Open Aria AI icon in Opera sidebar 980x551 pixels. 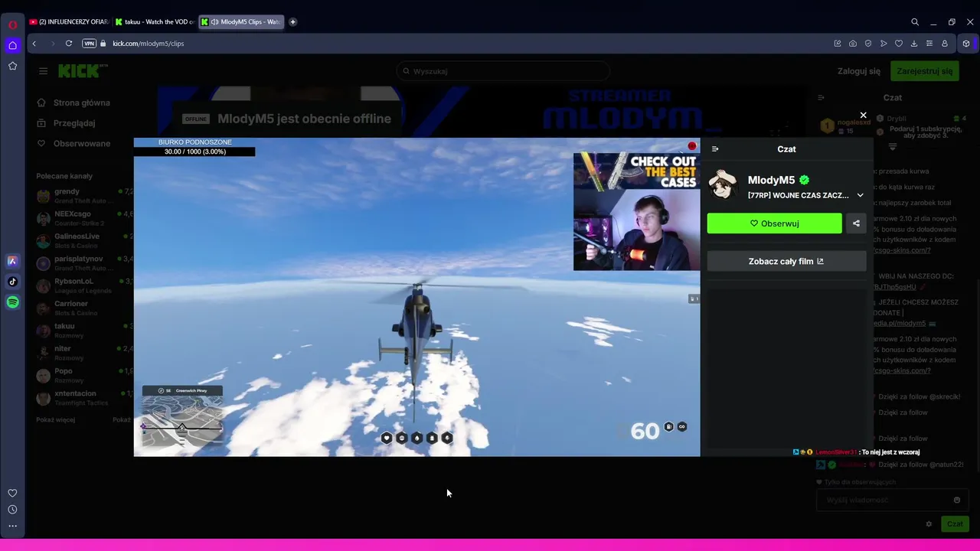12,261
